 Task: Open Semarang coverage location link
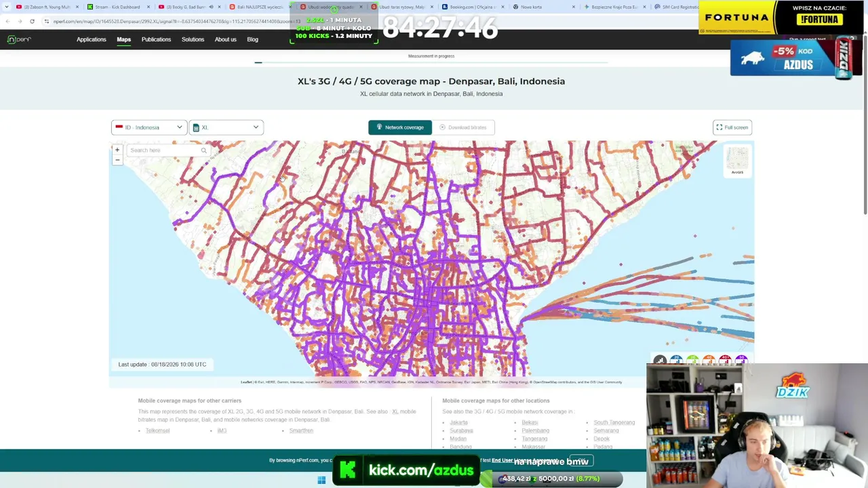(606, 430)
